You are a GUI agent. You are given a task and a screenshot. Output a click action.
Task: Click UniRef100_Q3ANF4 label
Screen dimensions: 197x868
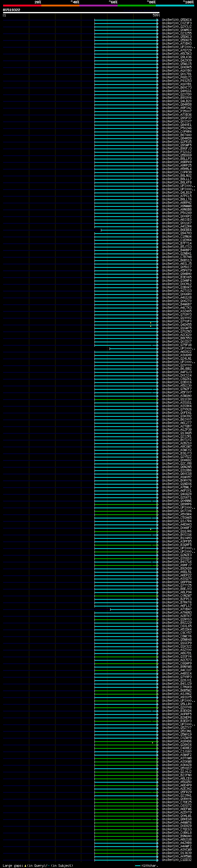coord(176,281)
